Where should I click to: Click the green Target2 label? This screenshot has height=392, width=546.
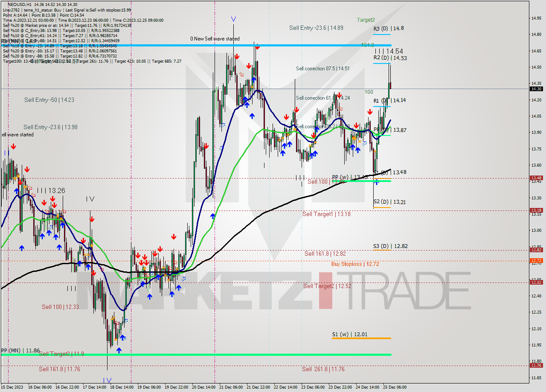pos(366,20)
